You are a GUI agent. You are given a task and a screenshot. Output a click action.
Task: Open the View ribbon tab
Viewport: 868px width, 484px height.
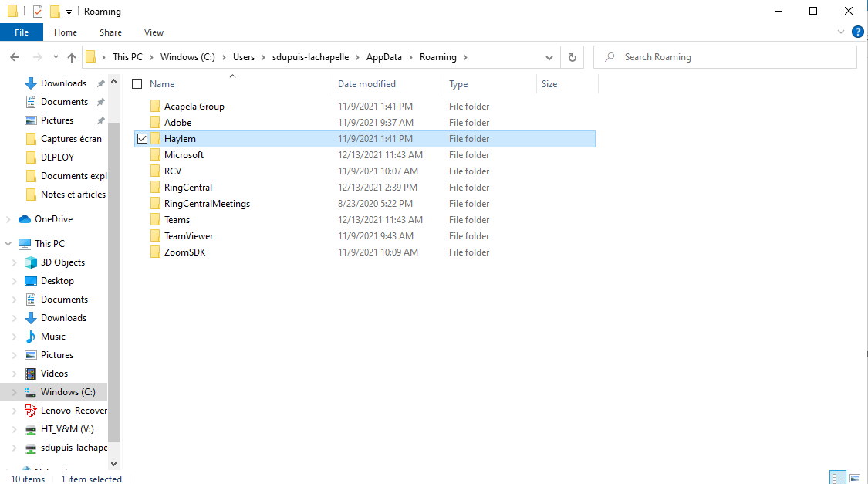tap(154, 32)
